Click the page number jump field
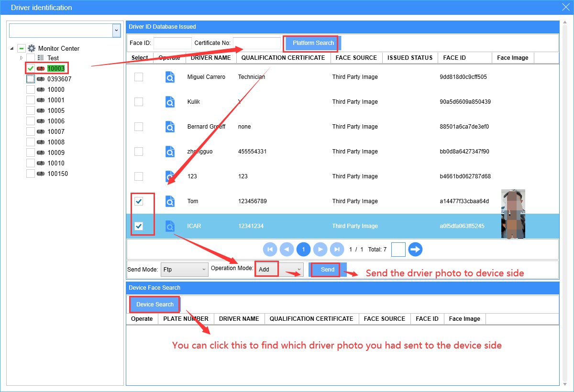This screenshot has width=574, height=392. tap(398, 249)
